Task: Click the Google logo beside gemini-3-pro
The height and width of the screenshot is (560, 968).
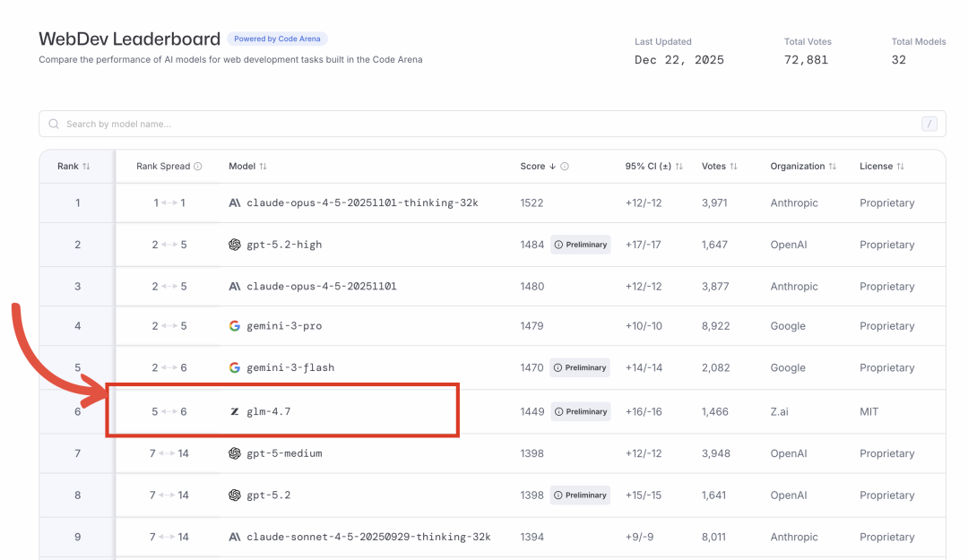Action: 235,326
